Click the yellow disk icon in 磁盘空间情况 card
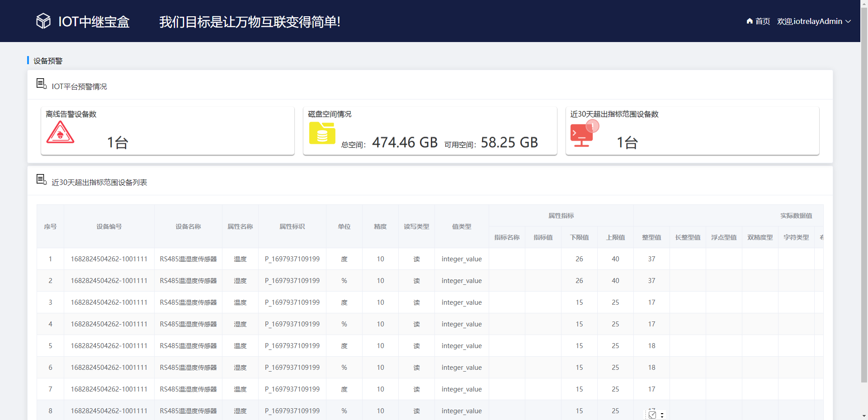The width and height of the screenshot is (868, 420). pyautogui.click(x=322, y=133)
